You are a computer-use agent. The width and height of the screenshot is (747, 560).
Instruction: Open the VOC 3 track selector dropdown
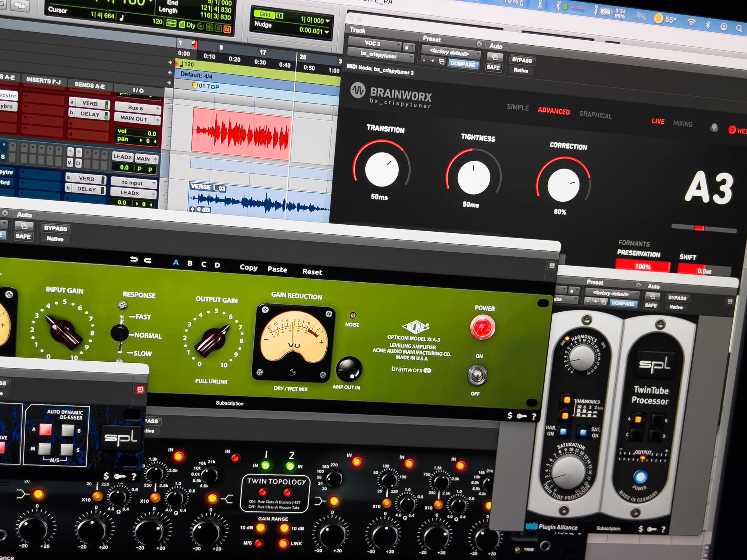tap(375, 44)
